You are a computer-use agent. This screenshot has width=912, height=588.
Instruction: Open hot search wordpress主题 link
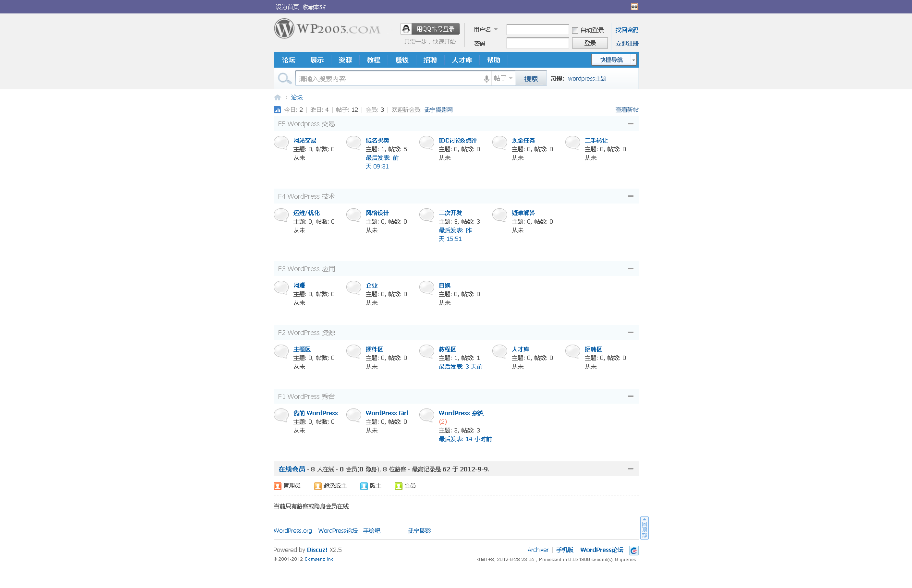point(587,79)
